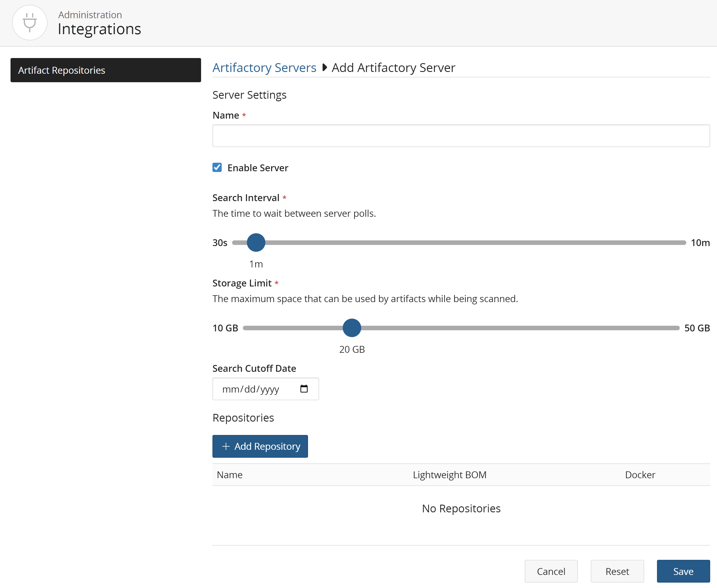Click the plug Integrations icon in the header

click(30, 22)
